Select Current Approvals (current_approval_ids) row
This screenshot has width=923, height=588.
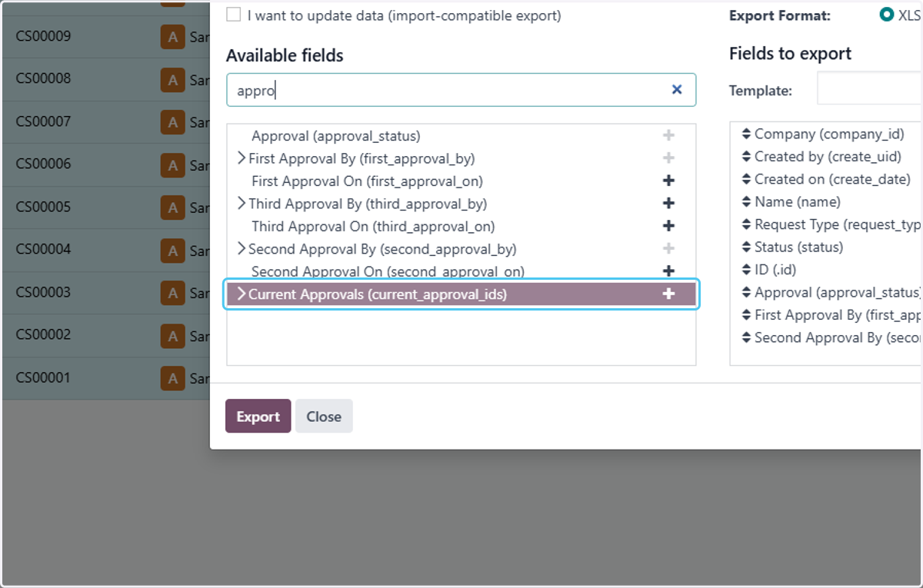[461, 294]
